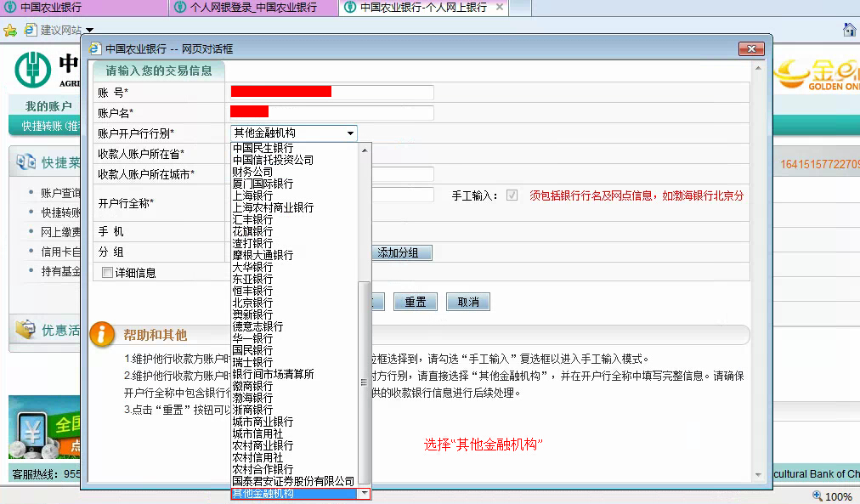The height and width of the screenshot is (504, 860).
Task: Select 国泰君安证券股份有限公司 from the list
Action: click(x=293, y=482)
